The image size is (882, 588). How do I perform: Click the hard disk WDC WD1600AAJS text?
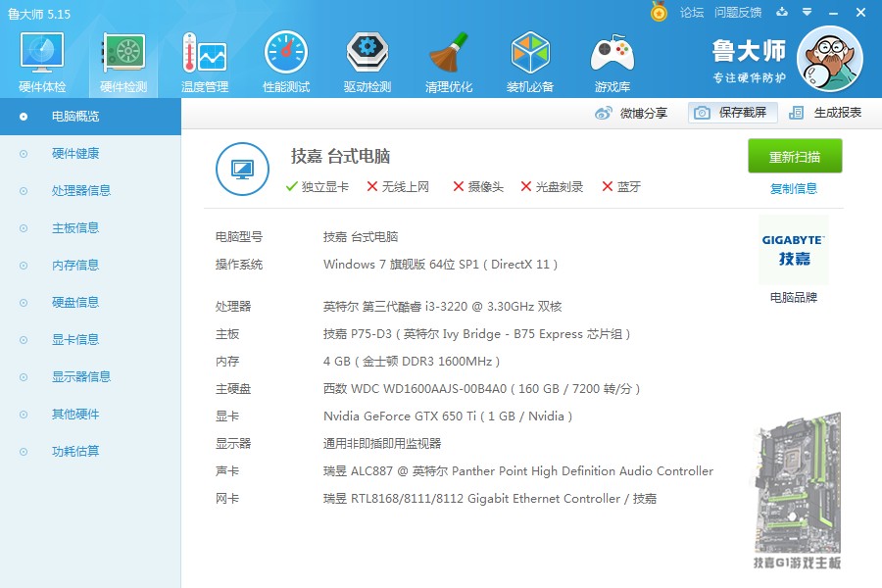(482, 389)
